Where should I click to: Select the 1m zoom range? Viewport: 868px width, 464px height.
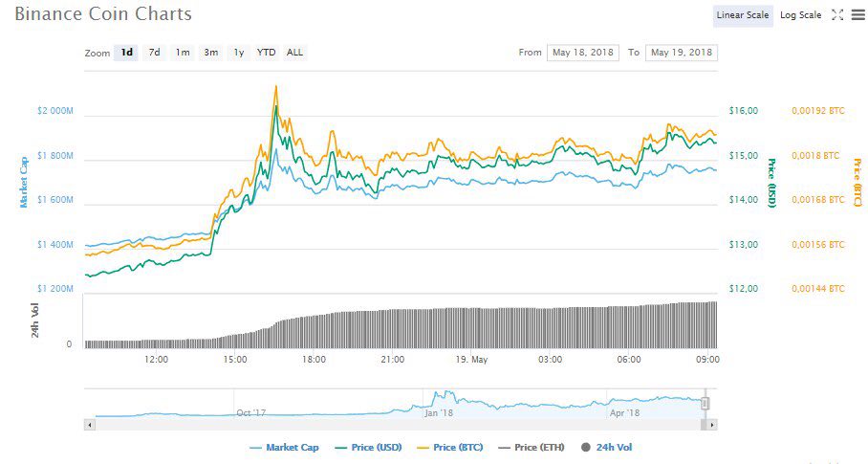click(183, 53)
